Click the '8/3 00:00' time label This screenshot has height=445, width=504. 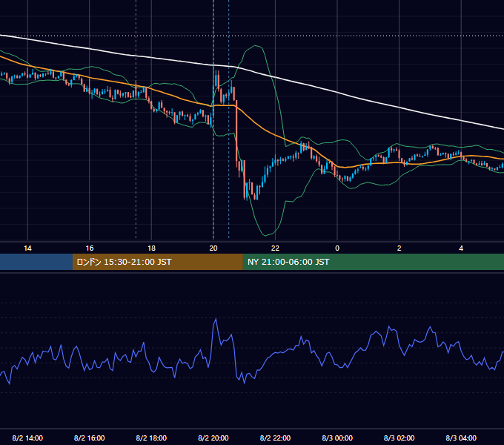pos(337,438)
